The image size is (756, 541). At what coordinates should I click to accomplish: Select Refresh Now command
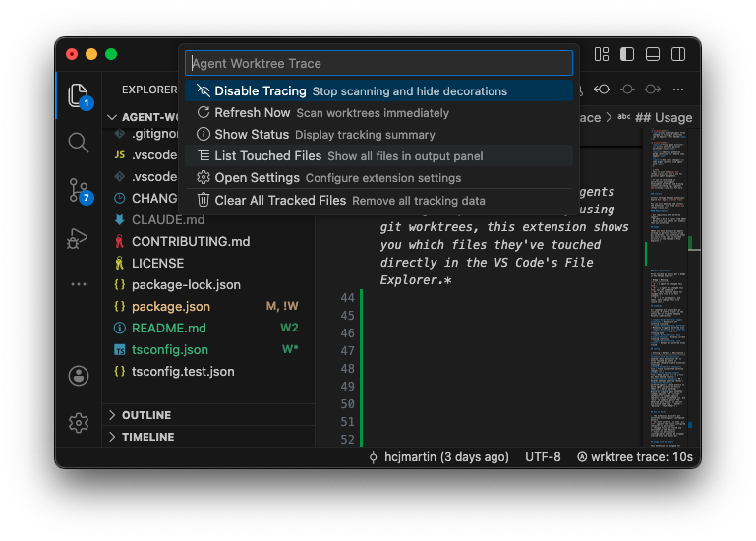point(378,112)
